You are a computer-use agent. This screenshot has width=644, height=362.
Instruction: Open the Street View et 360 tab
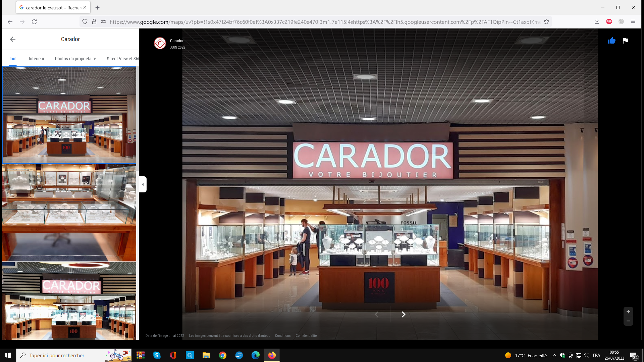(x=123, y=59)
